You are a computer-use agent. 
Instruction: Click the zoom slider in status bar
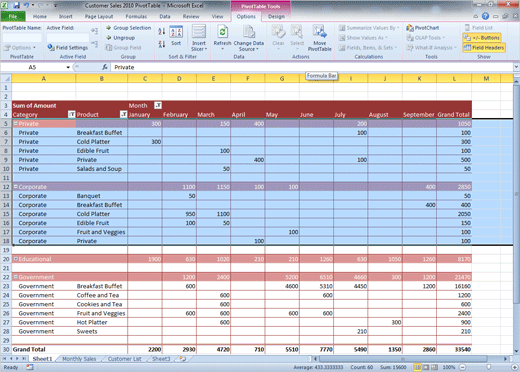click(x=489, y=367)
